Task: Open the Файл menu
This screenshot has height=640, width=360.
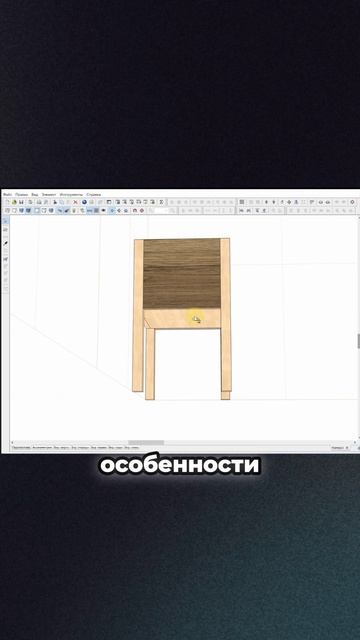Action: [7, 195]
